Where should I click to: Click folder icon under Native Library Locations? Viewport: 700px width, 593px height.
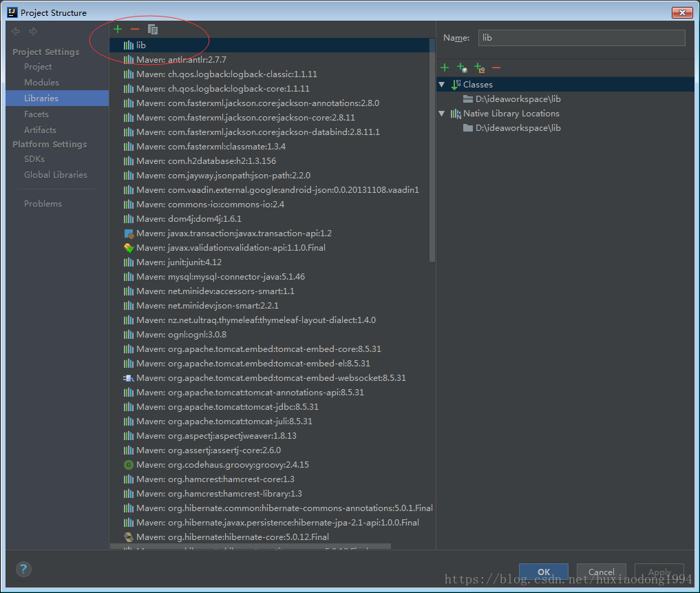pyautogui.click(x=468, y=128)
